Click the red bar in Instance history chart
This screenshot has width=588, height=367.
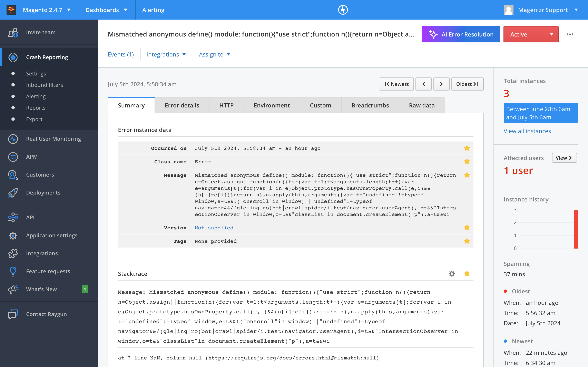[x=575, y=229]
